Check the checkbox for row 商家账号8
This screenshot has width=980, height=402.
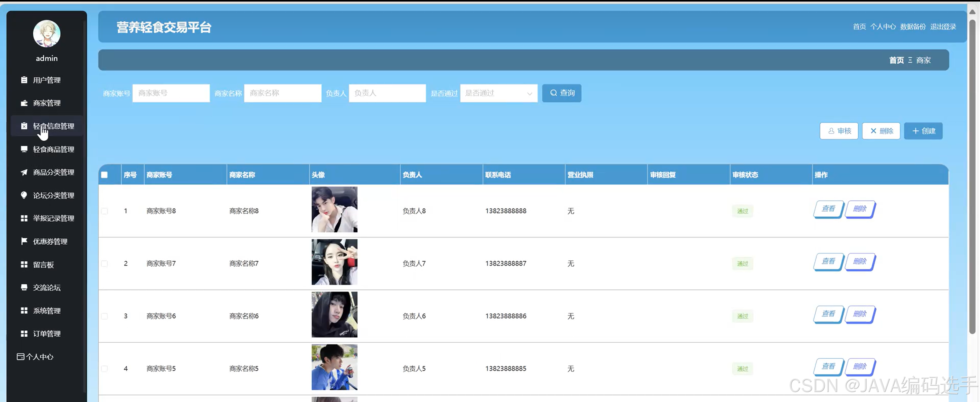pos(104,211)
